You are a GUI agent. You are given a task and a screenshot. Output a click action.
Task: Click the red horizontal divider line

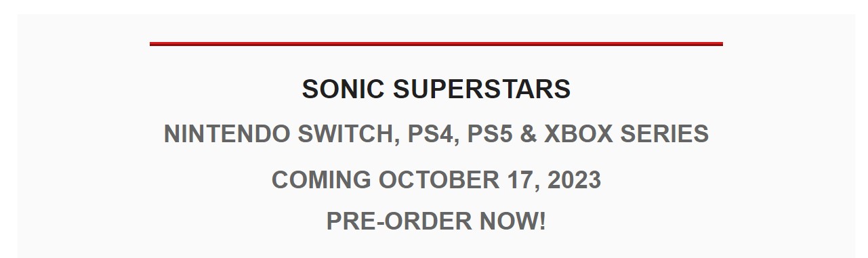[436, 44]
